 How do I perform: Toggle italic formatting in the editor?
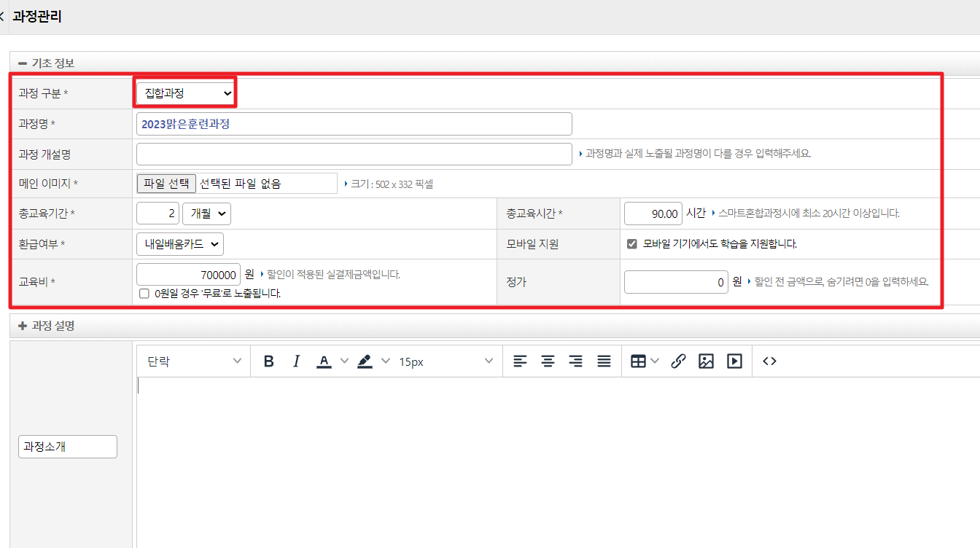pos(296,361)
